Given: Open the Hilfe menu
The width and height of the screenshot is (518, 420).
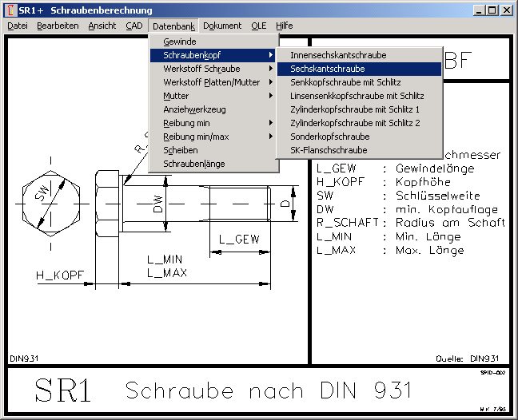Looking at the screenshot, I should 285,26.
